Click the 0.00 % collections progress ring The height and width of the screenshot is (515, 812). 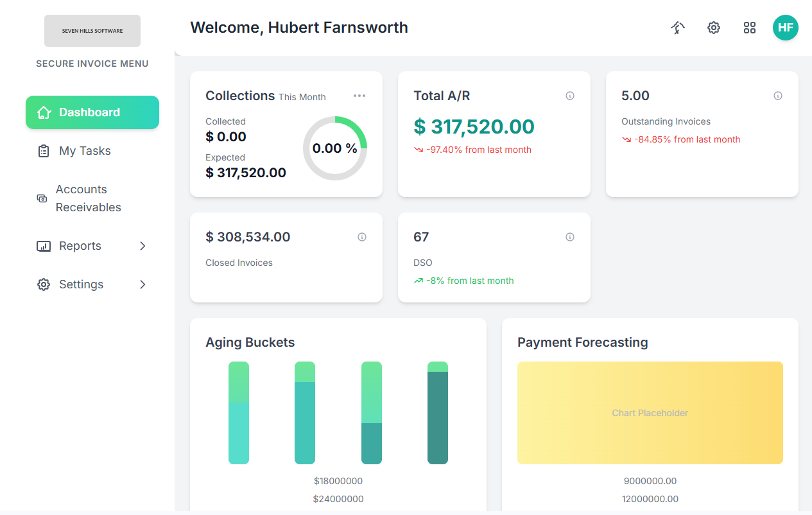[335, 148]
